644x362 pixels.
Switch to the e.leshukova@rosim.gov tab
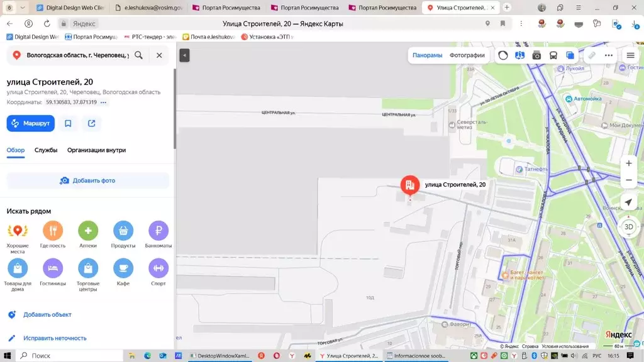coord(148,8)
